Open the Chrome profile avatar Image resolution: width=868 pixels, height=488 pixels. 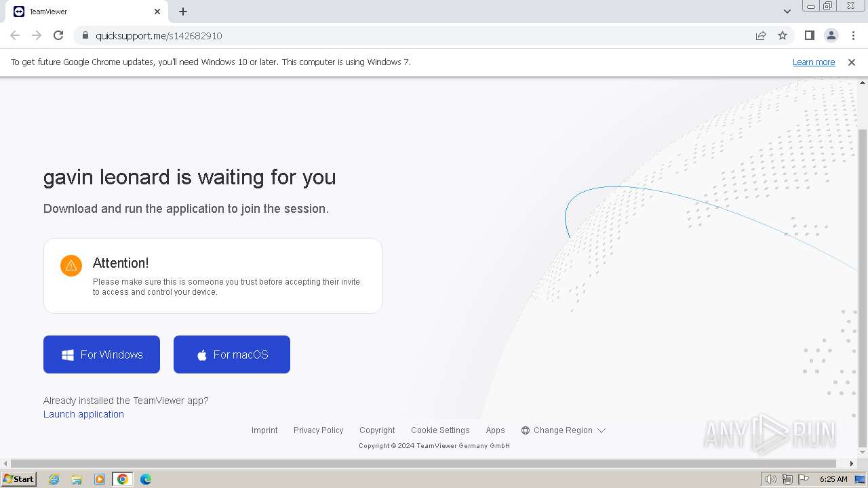pyautogui.click(x=831, y=35)
